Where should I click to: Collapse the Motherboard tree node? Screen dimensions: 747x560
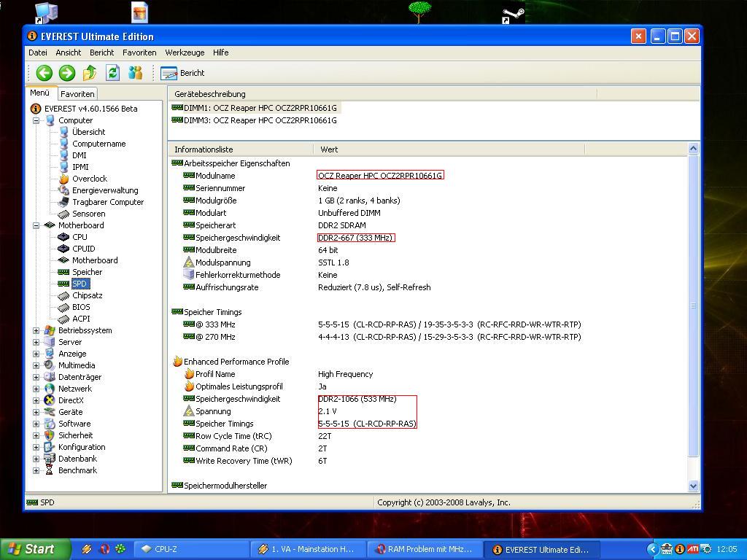[36, 225]
